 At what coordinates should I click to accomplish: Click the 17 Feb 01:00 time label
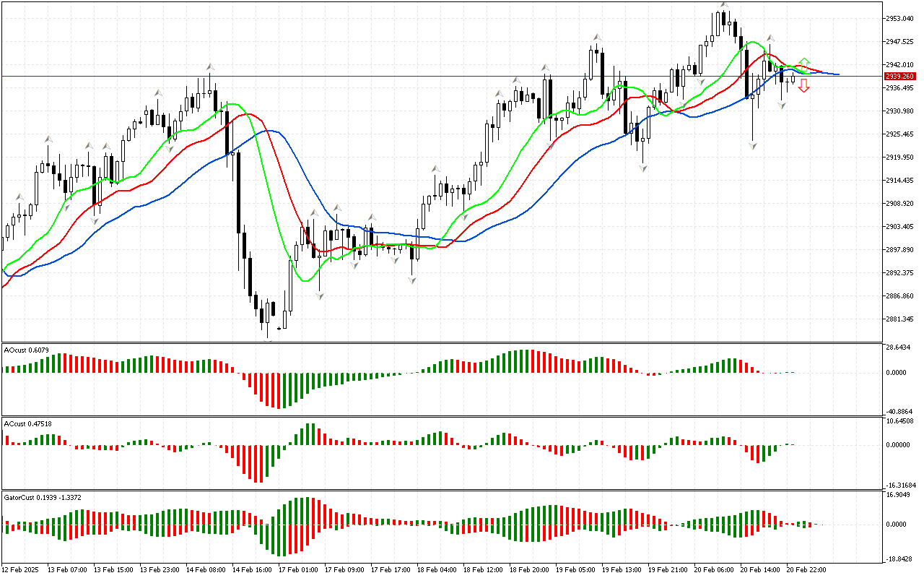[x=298, y=570]
